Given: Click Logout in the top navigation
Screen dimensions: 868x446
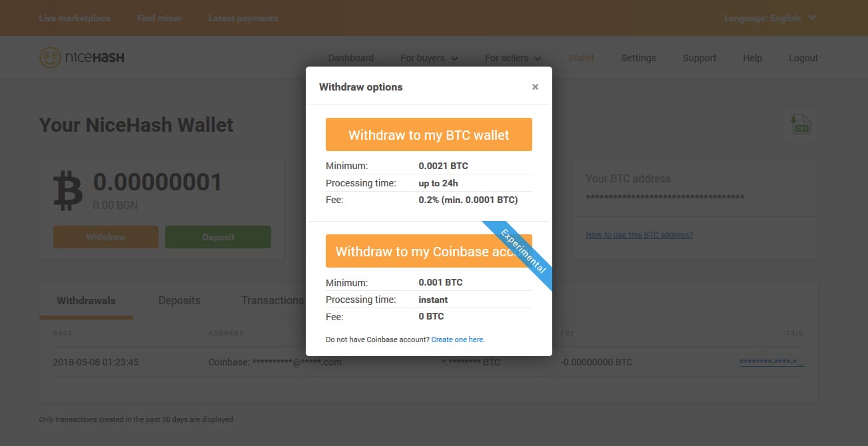Looking at the screenshot, I should [803, 58].
